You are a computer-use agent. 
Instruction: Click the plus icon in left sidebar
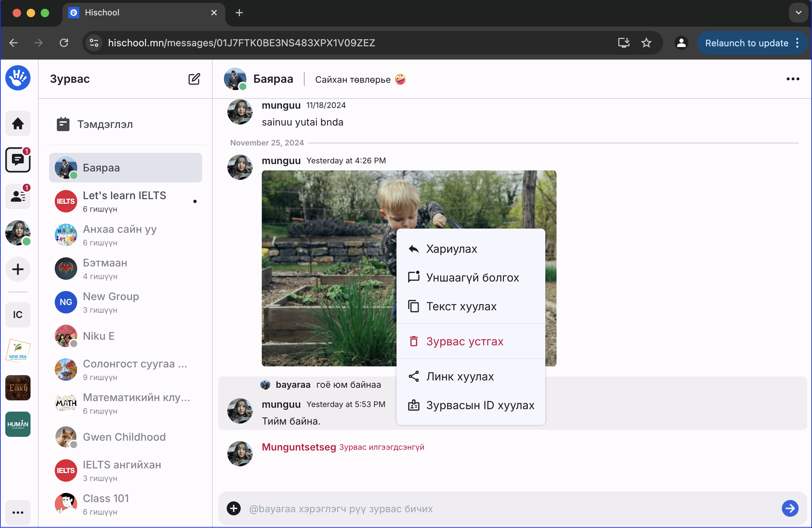pyautogui.click(x=18, y=269)
